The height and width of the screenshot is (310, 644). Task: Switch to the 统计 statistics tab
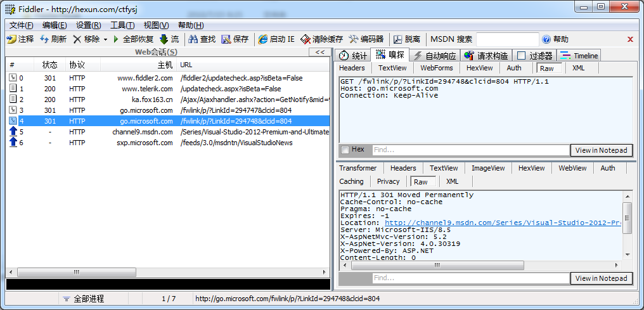click(x=353, y=55)
